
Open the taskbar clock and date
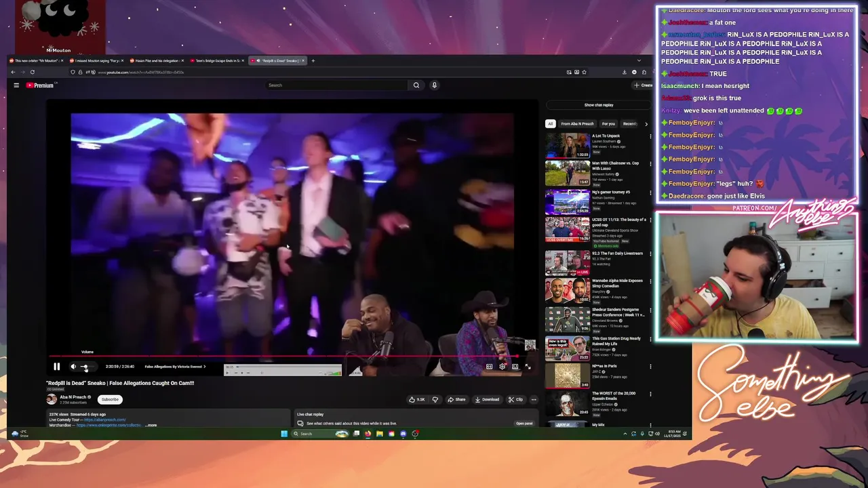673,434
